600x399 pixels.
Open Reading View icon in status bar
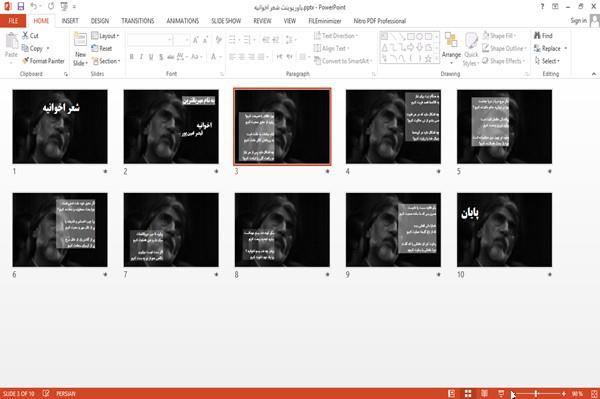tap(484, 393)
